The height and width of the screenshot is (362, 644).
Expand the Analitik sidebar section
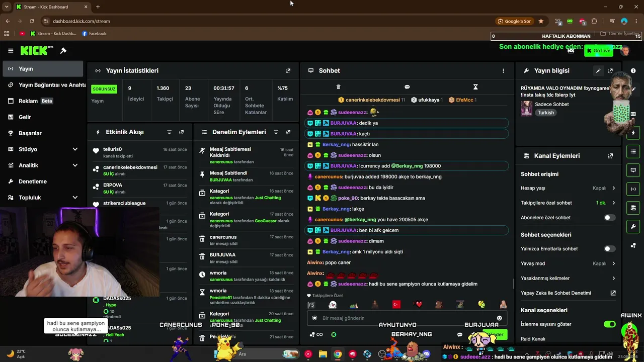(75, 165)
